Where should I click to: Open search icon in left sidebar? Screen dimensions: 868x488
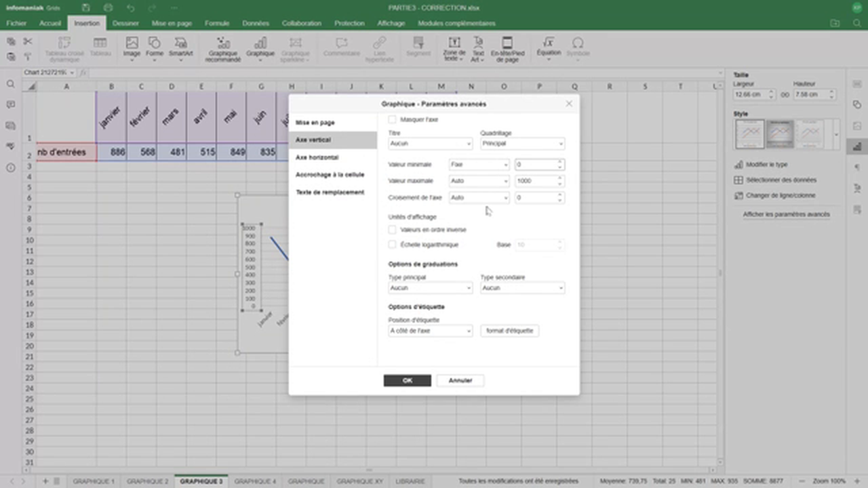(x=10, y=84)
